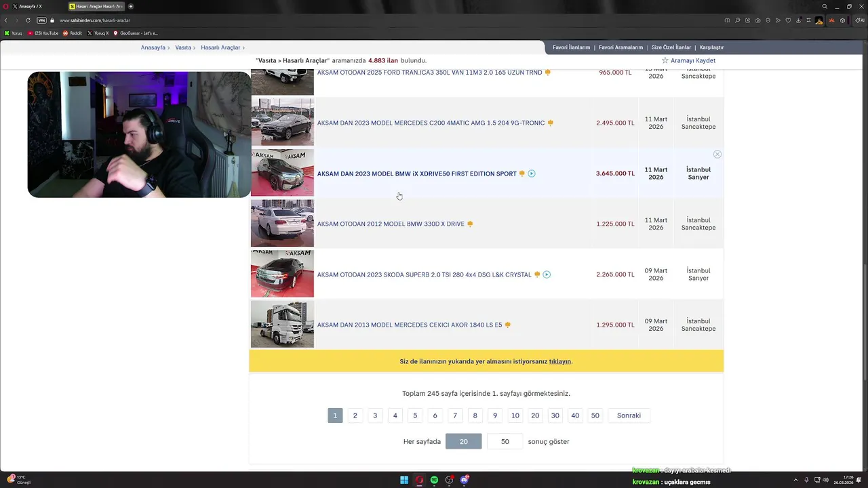Save search with Aramayı Kaydet star
Screen dimensions: 868x488
pos(688,60)
